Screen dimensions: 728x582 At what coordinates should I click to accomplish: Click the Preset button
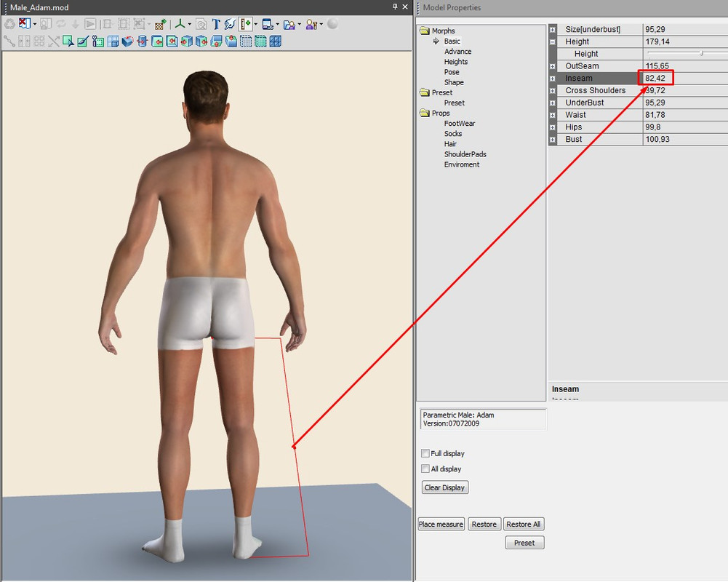click(x=524, y=543)
